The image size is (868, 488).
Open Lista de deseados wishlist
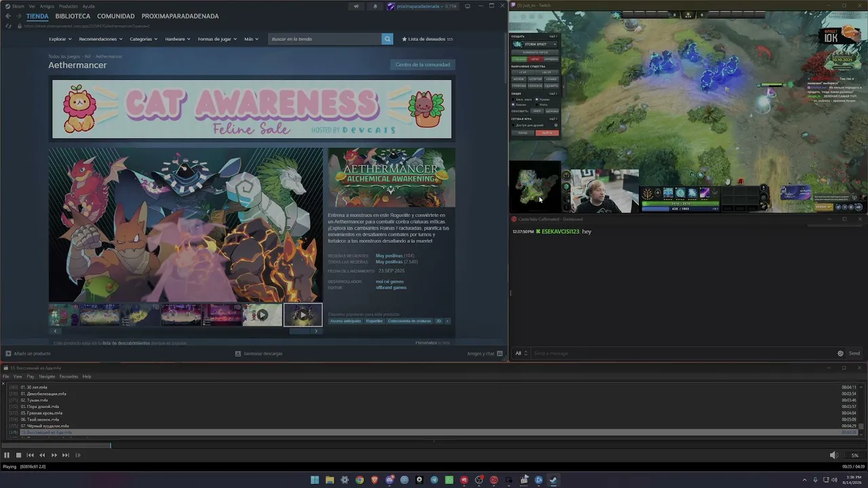point(427,39)
